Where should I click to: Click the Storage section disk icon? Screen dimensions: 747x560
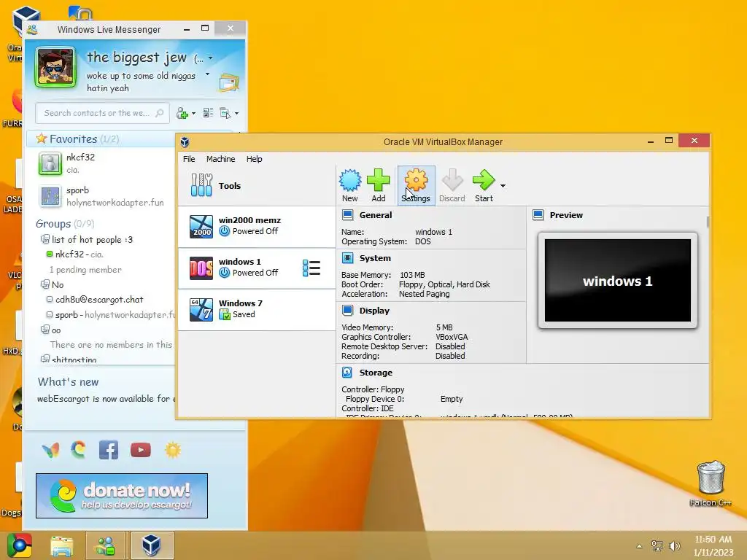[347, 373]
